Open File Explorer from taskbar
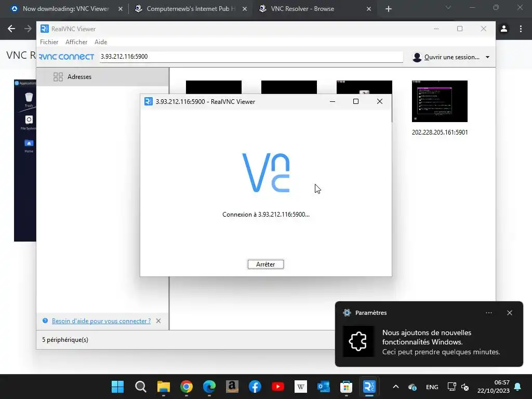 (x=164, y=387)
